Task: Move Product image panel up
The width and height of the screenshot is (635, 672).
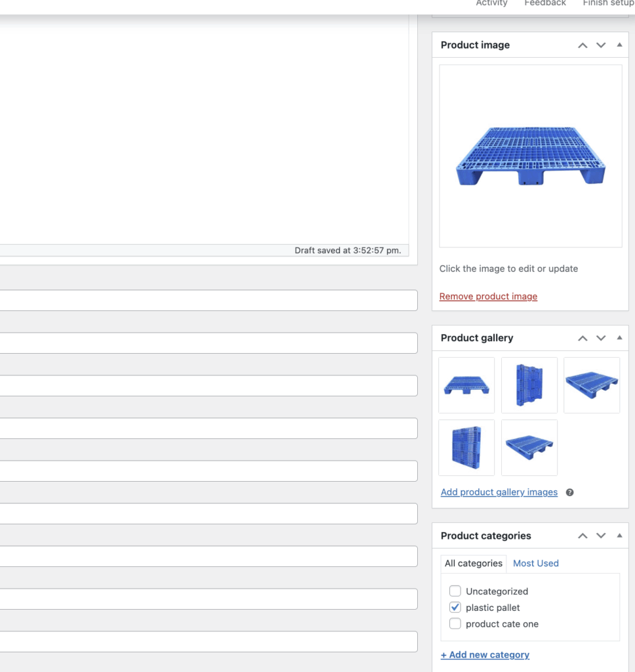Action: tap(582, 45)
